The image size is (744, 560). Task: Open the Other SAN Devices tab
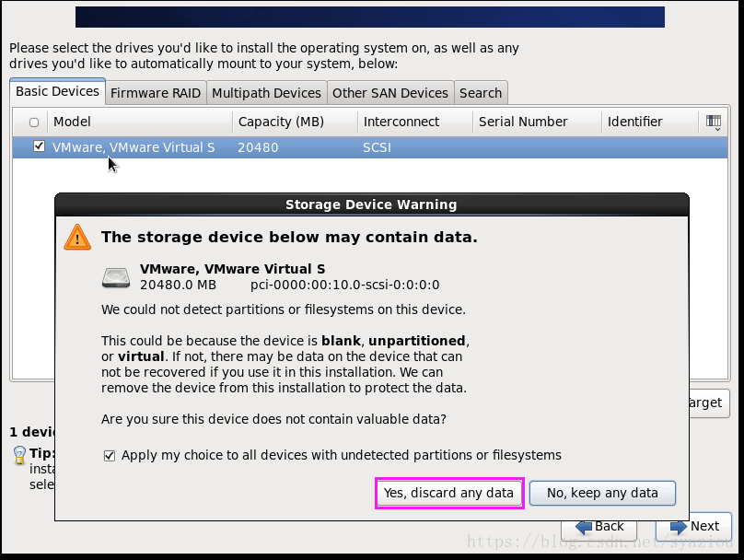pos(390,93)
